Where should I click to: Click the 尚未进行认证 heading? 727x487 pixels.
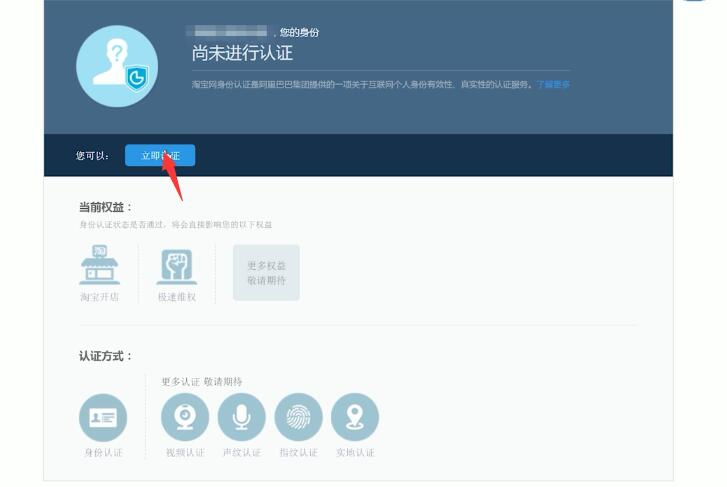(242, 53)
